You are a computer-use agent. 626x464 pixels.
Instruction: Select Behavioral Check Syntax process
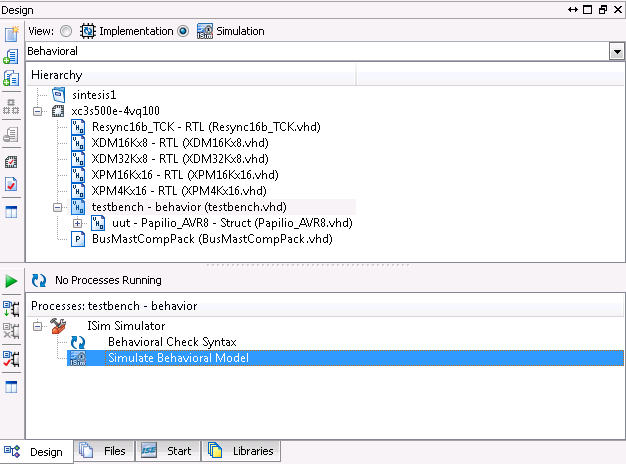tap(172, 342)
